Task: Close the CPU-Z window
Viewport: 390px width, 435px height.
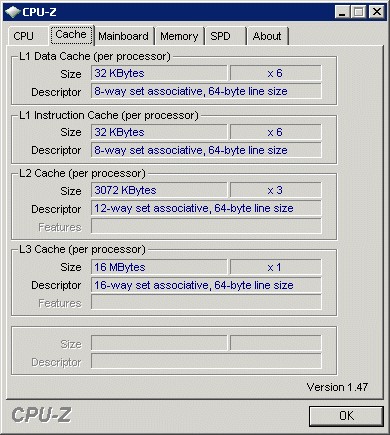Action: tap(377, 12)
